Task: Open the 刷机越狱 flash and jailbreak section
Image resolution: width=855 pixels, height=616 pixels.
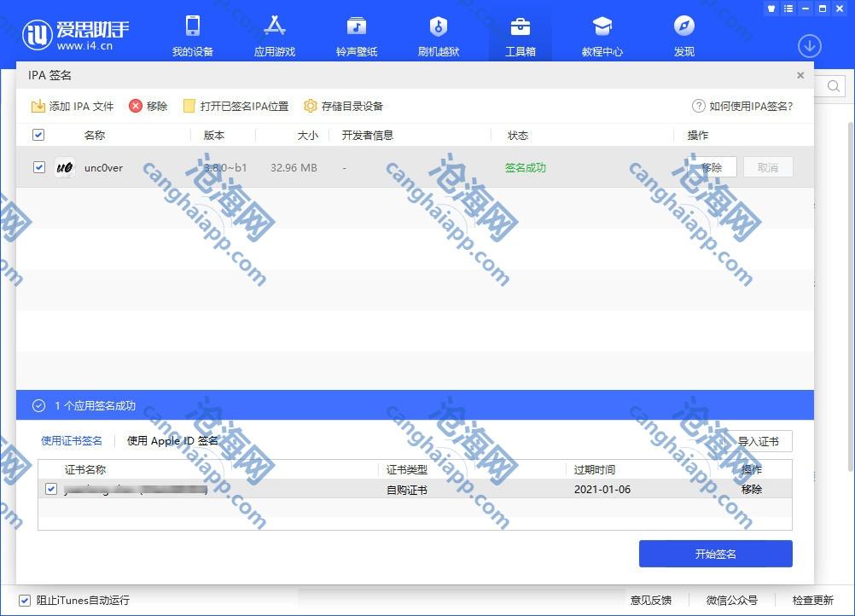Action: (438, 35)
